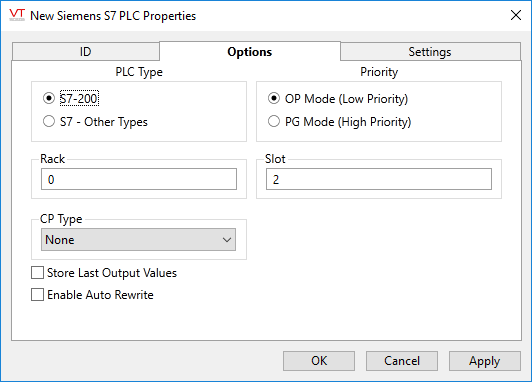Close the Siemens S7 PLC Properties dialog

516,15
